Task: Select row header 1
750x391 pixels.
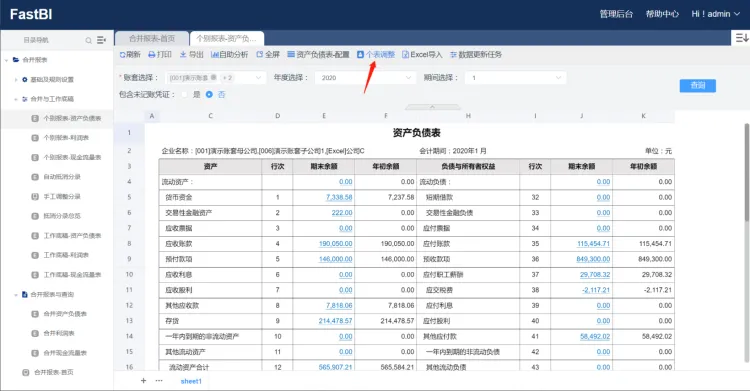Action: point(129,133)
